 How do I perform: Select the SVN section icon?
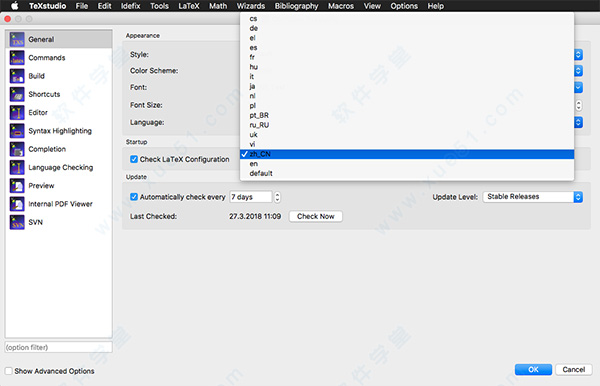(x=17, y=222)
